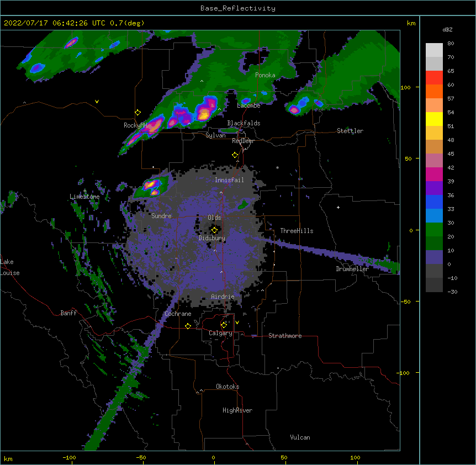476x465 pixels.
Task: Click the Cochrane label
Action: click(x=178, y=314)
